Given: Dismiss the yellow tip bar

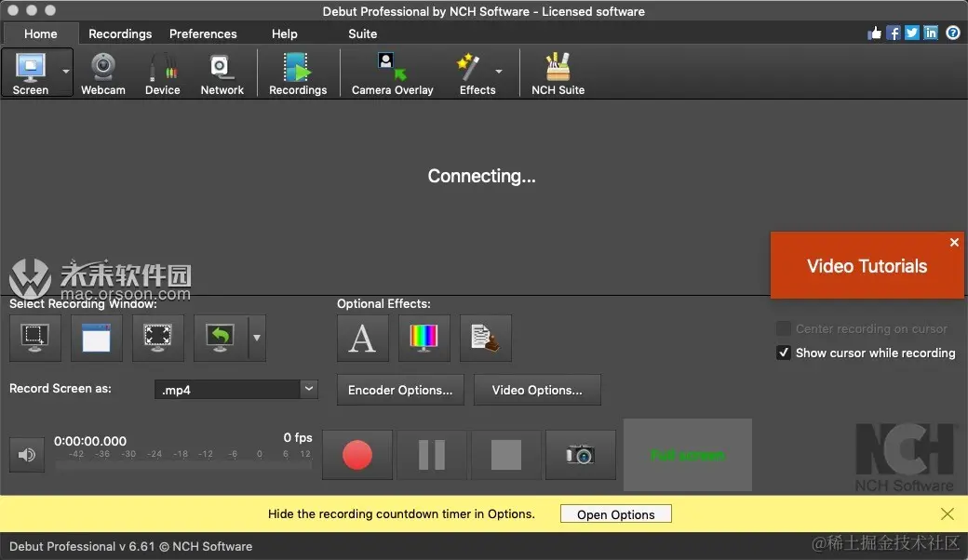Looking at the screenshot, I should point(947,513).
